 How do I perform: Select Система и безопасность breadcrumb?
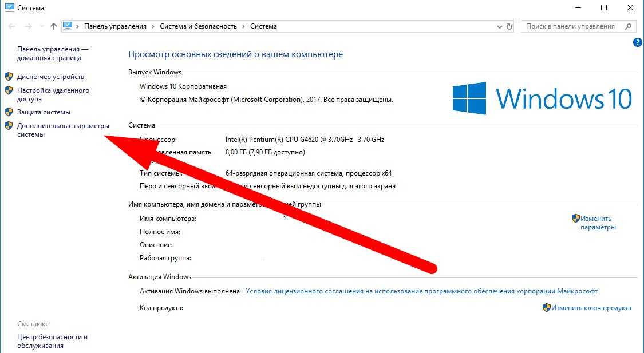click(199, 26)
